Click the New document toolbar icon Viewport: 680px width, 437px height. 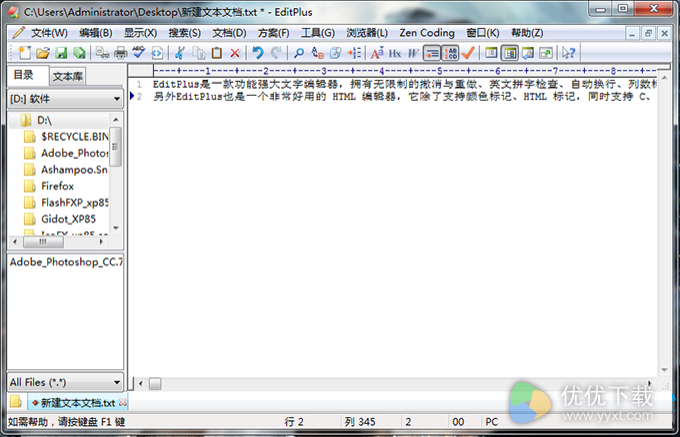(25, 53)
